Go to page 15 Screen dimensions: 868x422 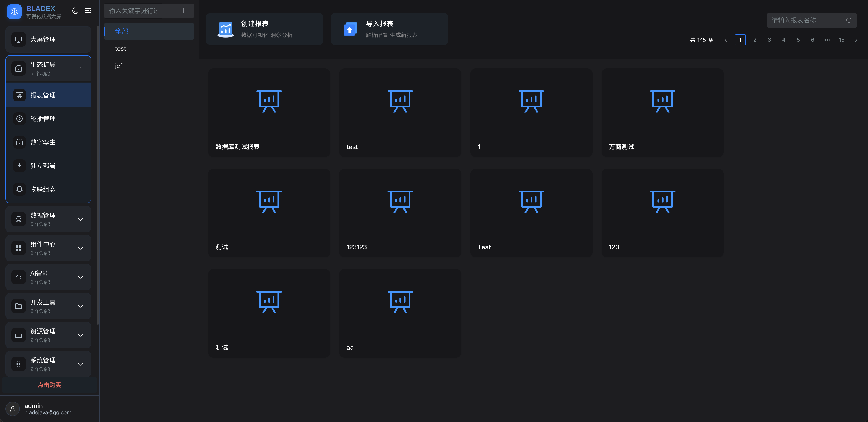tap(842, 40)
